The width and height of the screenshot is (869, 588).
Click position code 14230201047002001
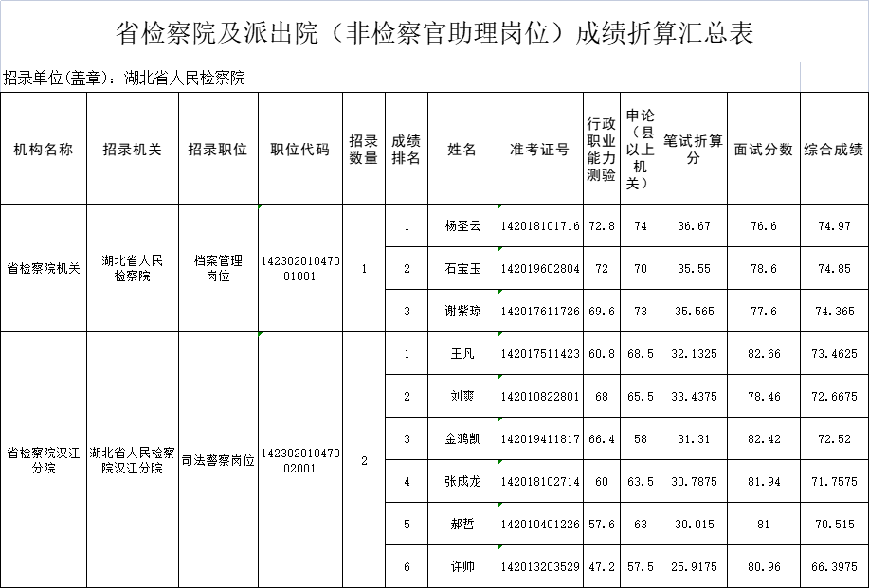coord(300,460)
